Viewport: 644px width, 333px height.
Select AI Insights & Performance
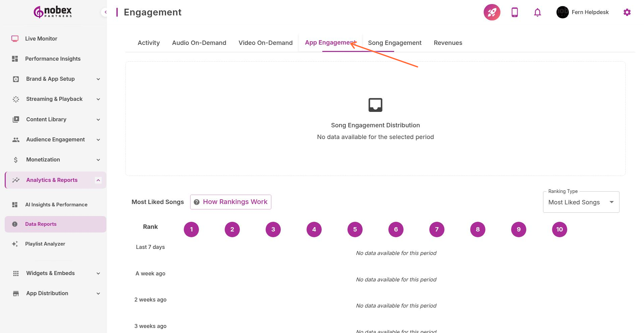[x=56, y=204]
